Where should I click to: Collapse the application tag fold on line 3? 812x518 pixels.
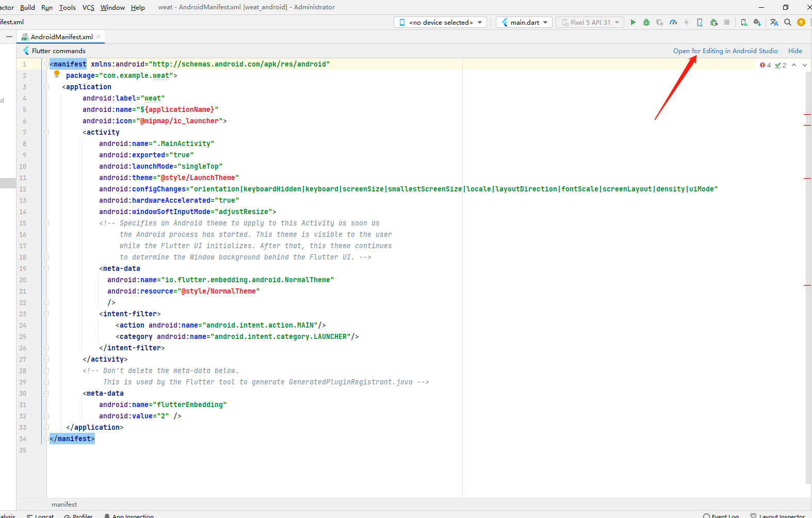[x=46, y=87]
